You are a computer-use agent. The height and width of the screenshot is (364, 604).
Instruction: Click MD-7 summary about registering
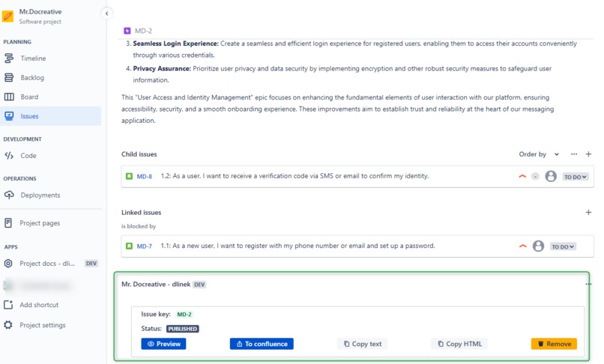pyautogui.click(x=298, y=246)
